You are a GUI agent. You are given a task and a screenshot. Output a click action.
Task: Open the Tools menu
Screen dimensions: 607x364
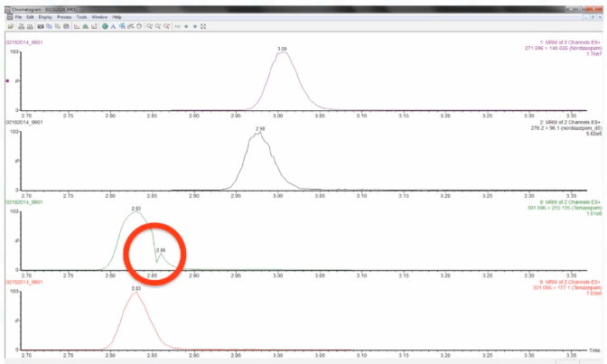81,16
